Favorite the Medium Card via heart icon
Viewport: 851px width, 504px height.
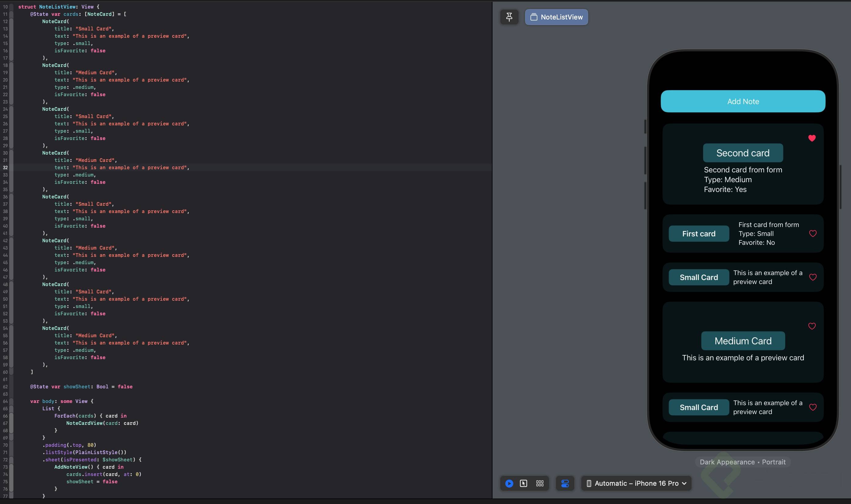coord(812,326)
